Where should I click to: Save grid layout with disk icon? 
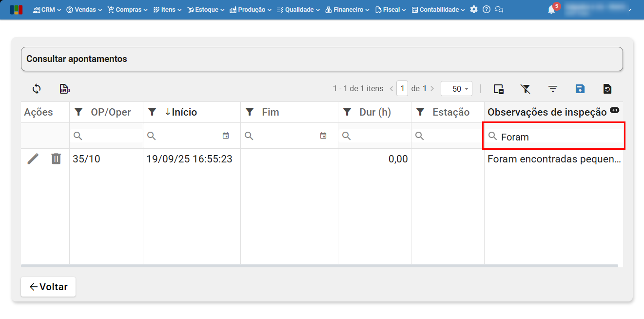(580, 89)
